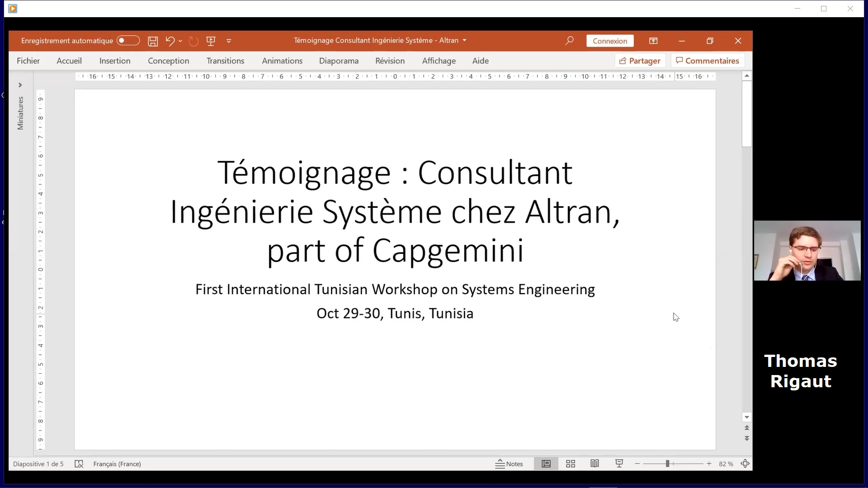Open the Affichage tab
Image resolution: width=868 pixels, height=488 pixels.
[439, 61]
